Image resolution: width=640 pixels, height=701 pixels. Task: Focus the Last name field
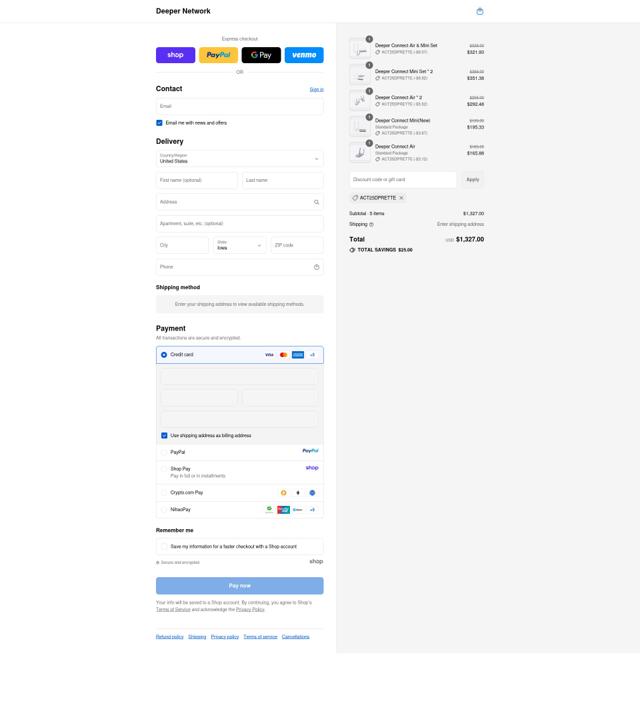tap(282, 181)
